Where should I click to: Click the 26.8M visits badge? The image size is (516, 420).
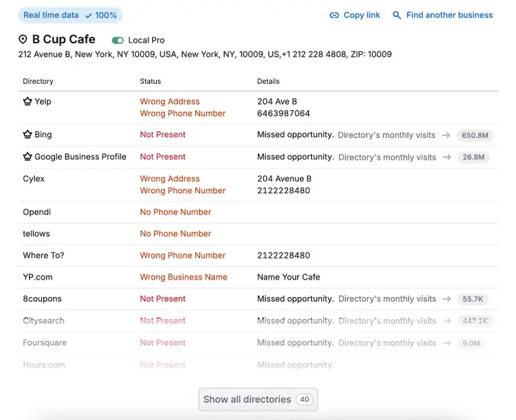pyautogui.click(x=473, y=157)
